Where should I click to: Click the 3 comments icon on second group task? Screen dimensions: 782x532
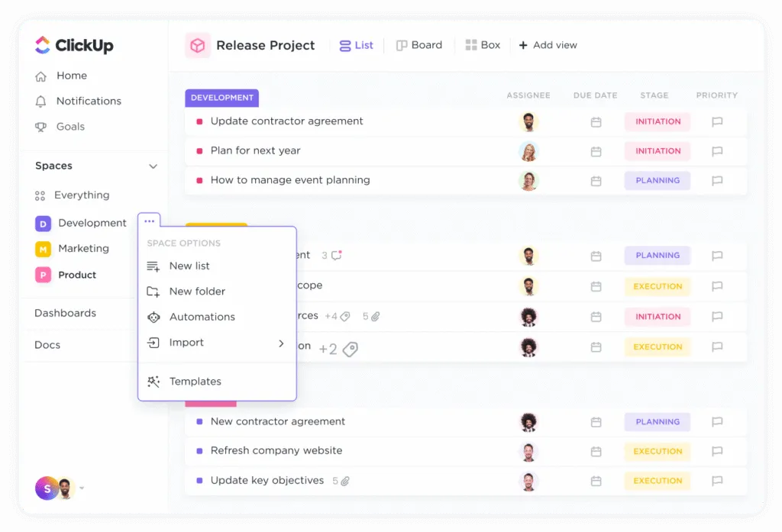coord(337,255)
